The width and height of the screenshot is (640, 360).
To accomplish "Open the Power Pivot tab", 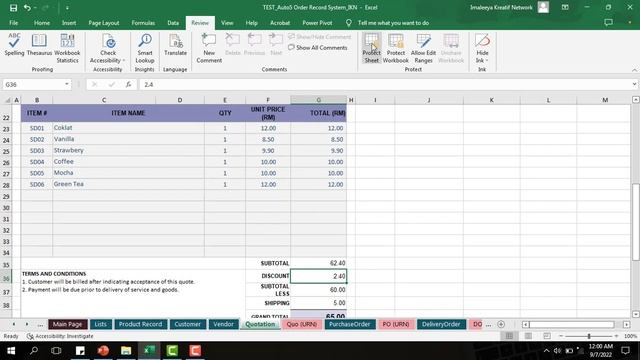I will pyautogui.click(x=317, y=23).
